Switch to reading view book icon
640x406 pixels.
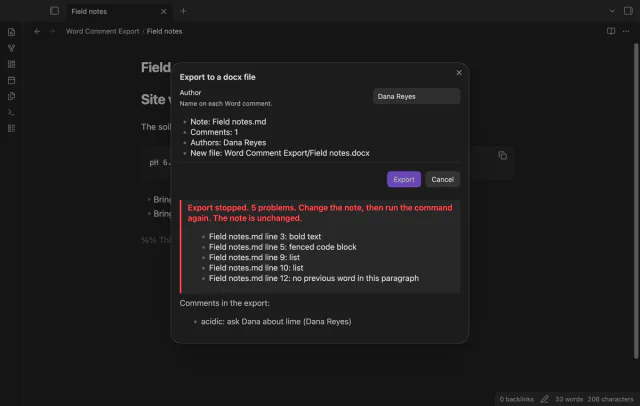pyautogui.click(x=611, y=31)
